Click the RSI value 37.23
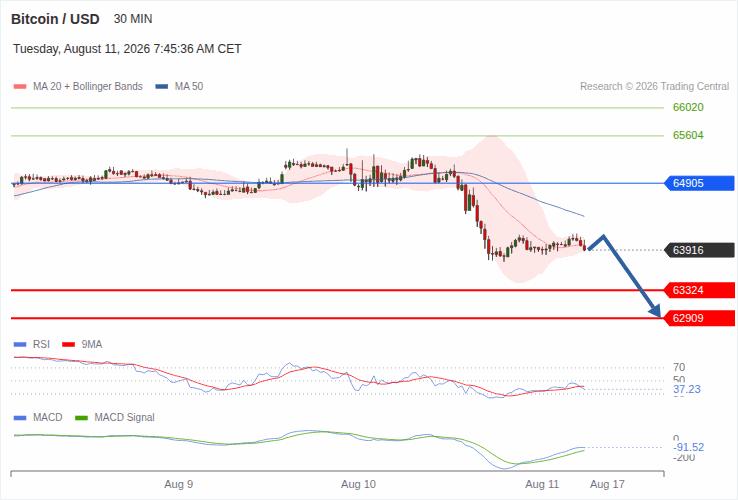This screenshot has height=500, width=738. tap(687, 389)
